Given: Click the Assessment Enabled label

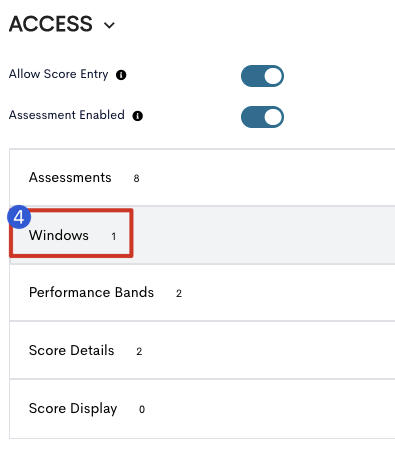Looking at the screenshot, I should pyautogui.click(x=67, y=115).
